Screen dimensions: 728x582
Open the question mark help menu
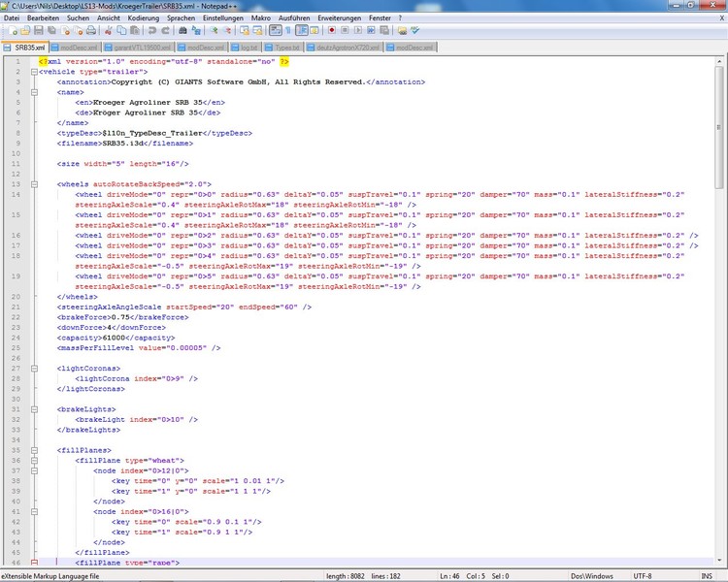(400, 18)
